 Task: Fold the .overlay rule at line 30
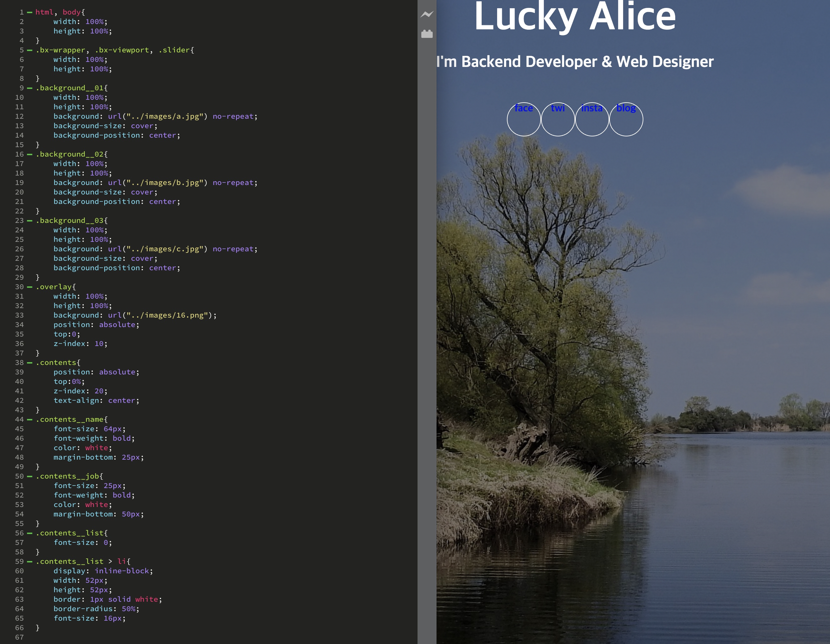pos(30,287)
